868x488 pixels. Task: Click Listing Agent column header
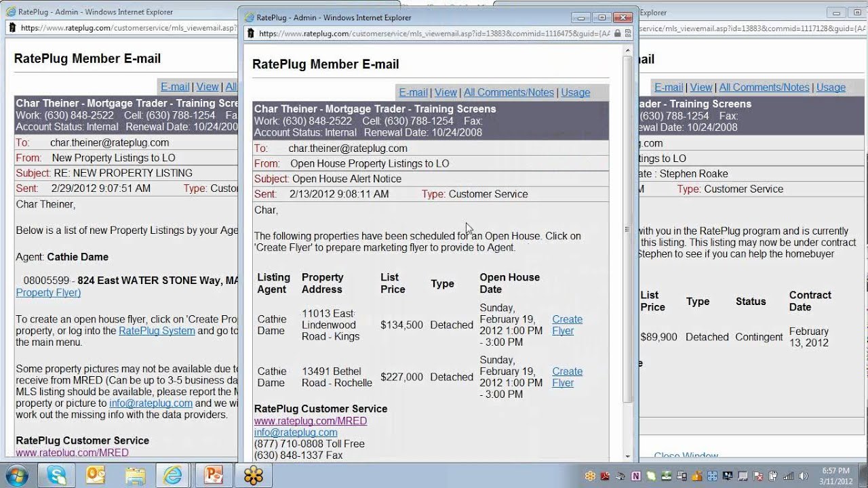point(273,283)
